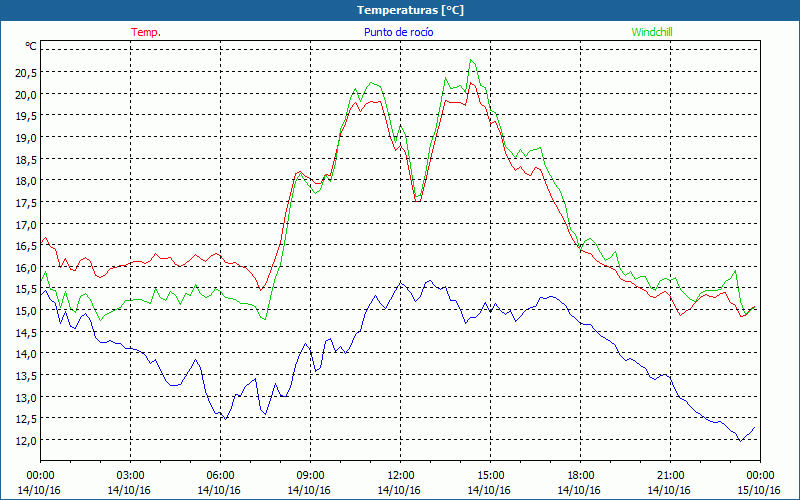Click the 12:00 time axis label

401,476
